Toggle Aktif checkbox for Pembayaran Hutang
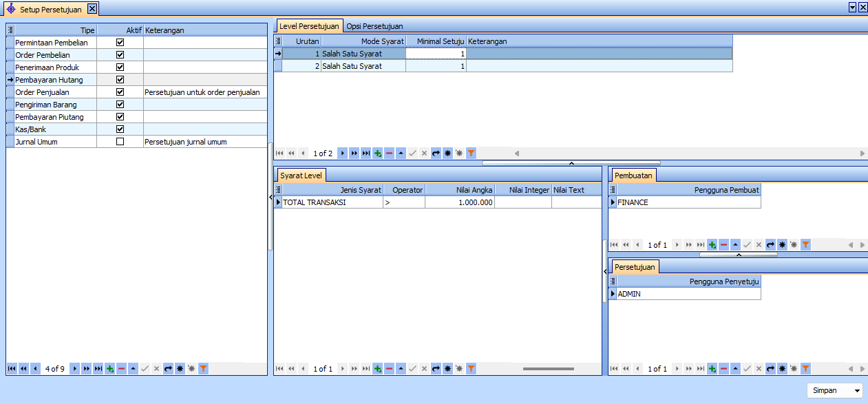 pyautogui.click(x=120, y=80)
